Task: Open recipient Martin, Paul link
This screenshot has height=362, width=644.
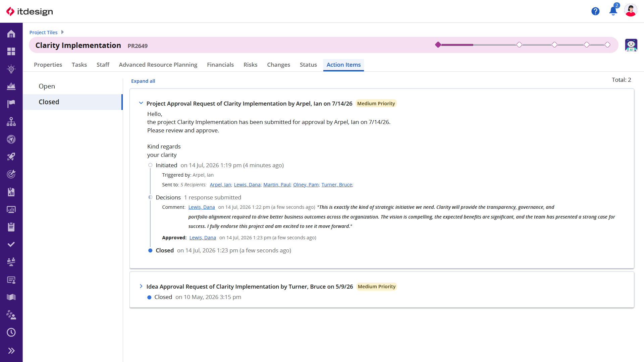Action: [x=277, y=185]
